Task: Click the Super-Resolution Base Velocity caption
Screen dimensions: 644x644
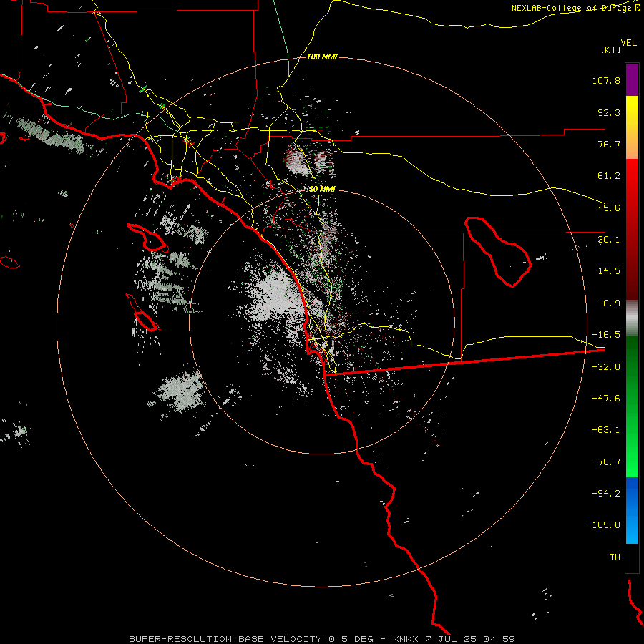Action: 322,639
